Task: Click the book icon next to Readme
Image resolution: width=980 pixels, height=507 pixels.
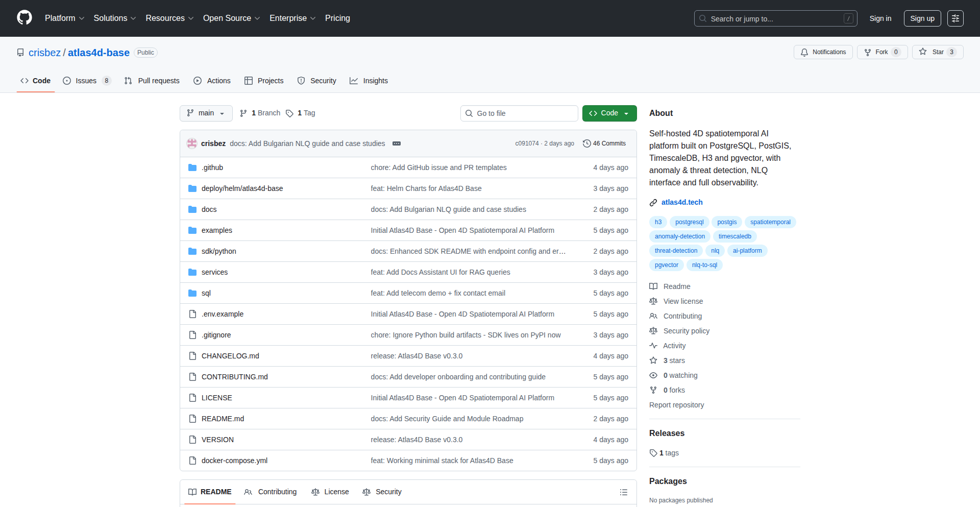Action: pyautogui.click(x=653, y=286)
